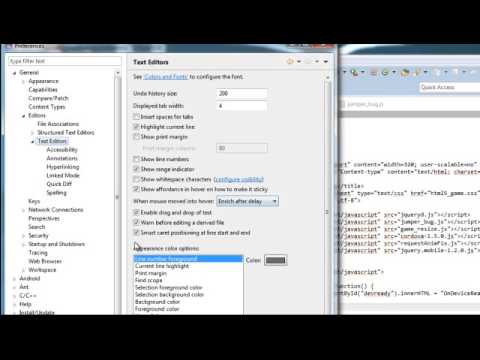480x360 pixels.
Task: Expand the Android preferences node
Action: (14, 279)
